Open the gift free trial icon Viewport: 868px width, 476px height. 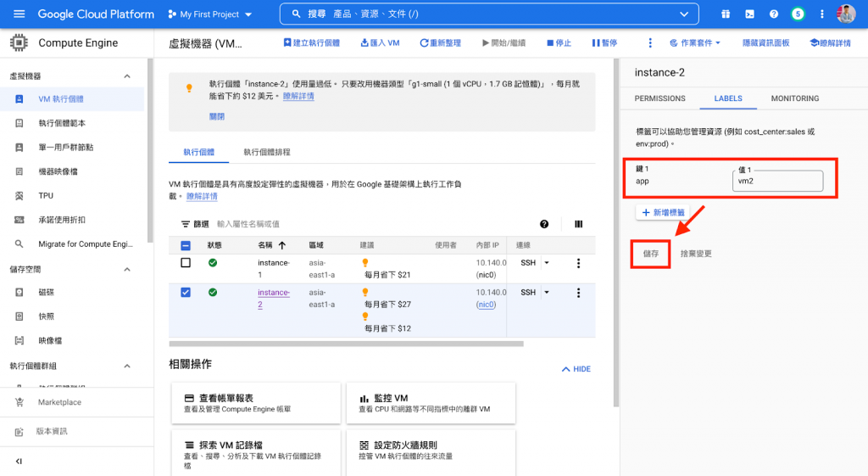pyautogui.click(x=726, y=14)
